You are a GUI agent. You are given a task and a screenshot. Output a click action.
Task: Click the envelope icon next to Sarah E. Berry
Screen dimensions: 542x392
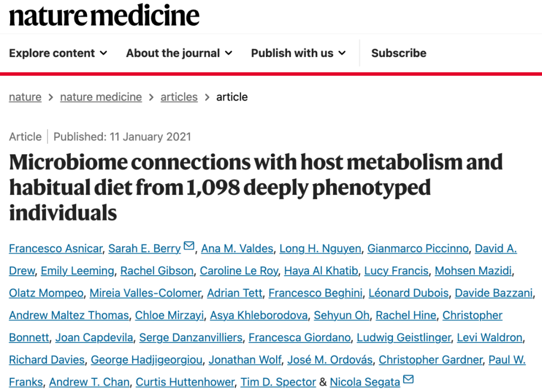tap(189, 246)
